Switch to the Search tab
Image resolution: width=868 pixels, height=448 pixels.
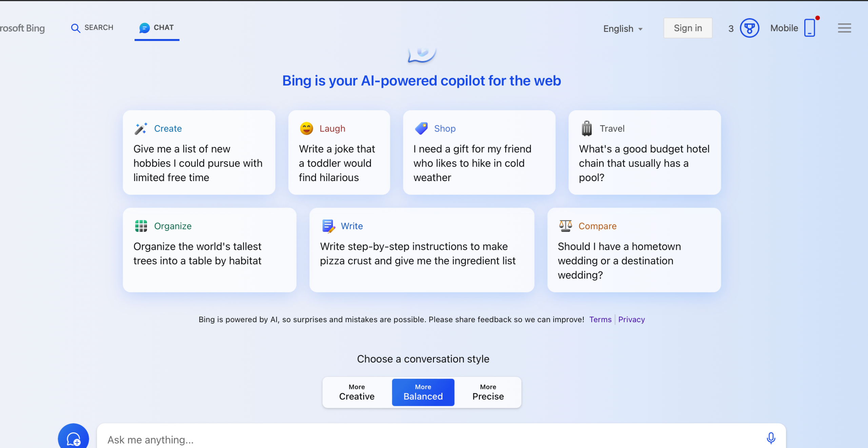pos(92,28)
